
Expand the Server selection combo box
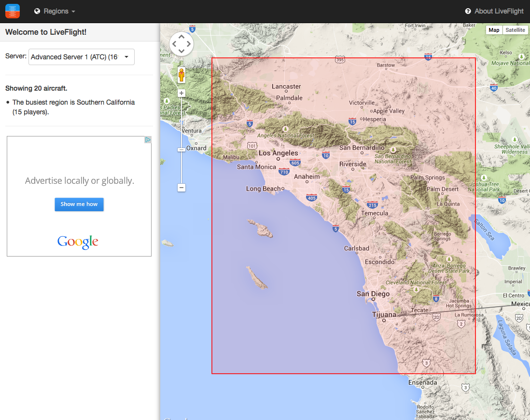[82, 57]
